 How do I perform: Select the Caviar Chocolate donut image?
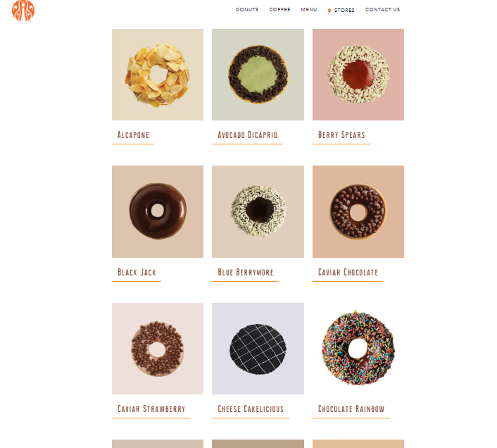[x=358, y=211]
